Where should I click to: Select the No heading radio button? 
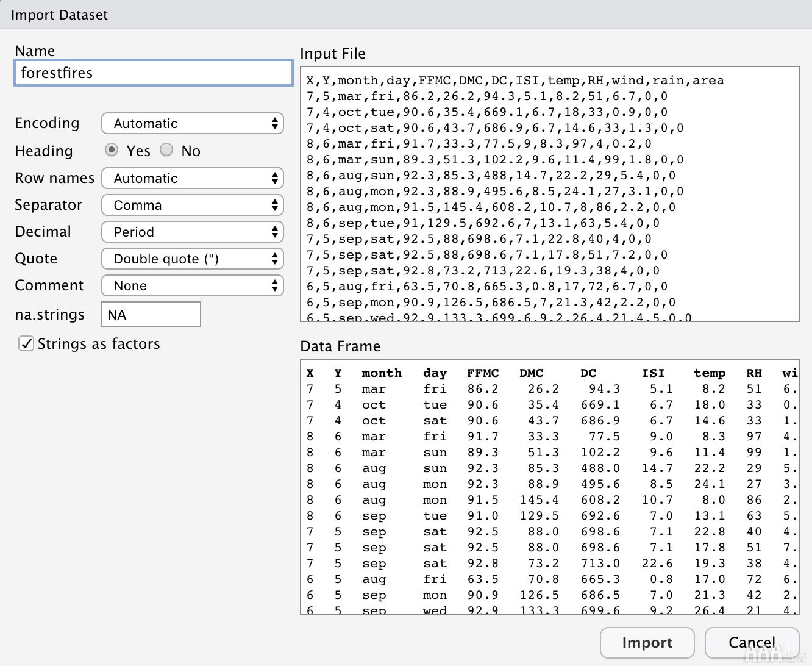pyautogui.click(x=167, y=150)
